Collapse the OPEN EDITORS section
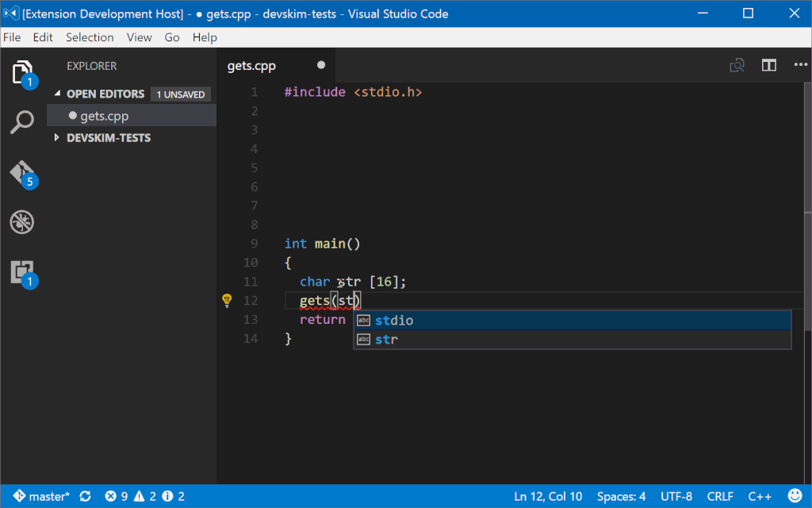The width and height of the screenshot is (812, 508). 57,94
